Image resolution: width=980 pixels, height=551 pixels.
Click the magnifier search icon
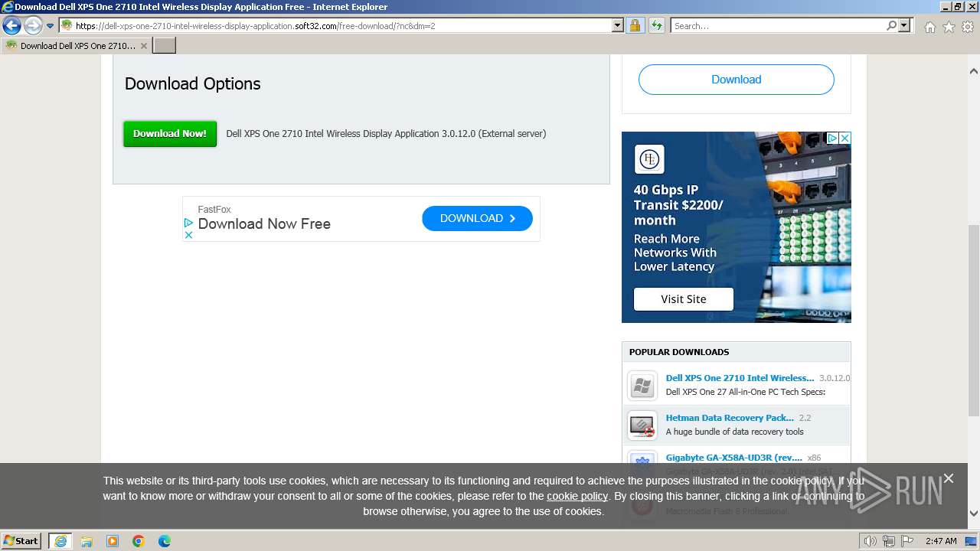tap(891, 25)
